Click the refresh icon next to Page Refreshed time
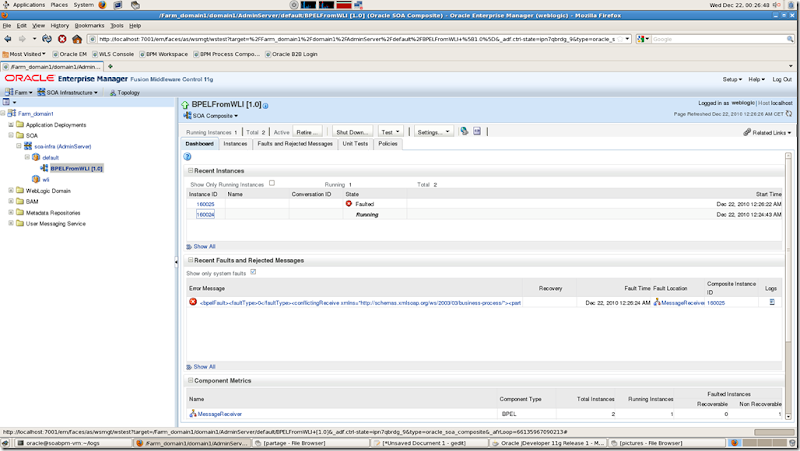The image size is (800, 451). click(x=789, y=114)
